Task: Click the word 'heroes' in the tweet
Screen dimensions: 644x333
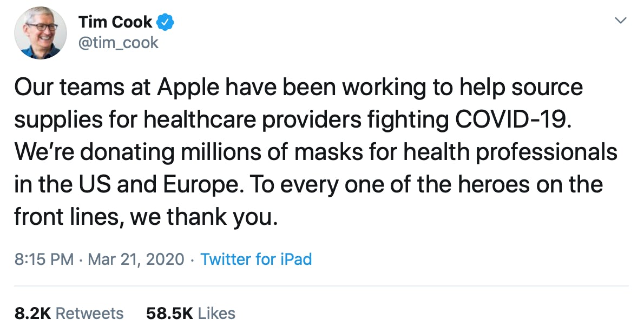Action: click(491, 184)
